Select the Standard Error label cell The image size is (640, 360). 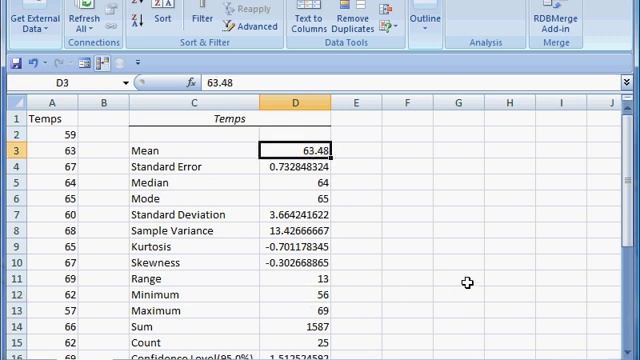coord(194,167)
